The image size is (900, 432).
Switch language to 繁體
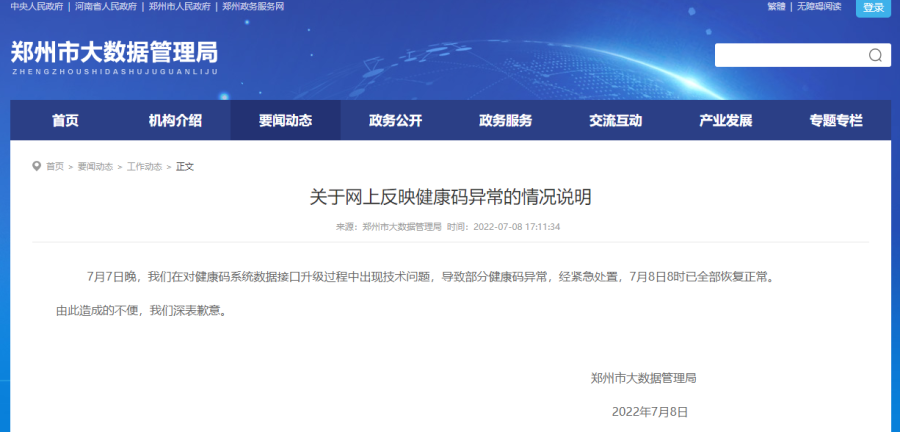pos(776,7)
